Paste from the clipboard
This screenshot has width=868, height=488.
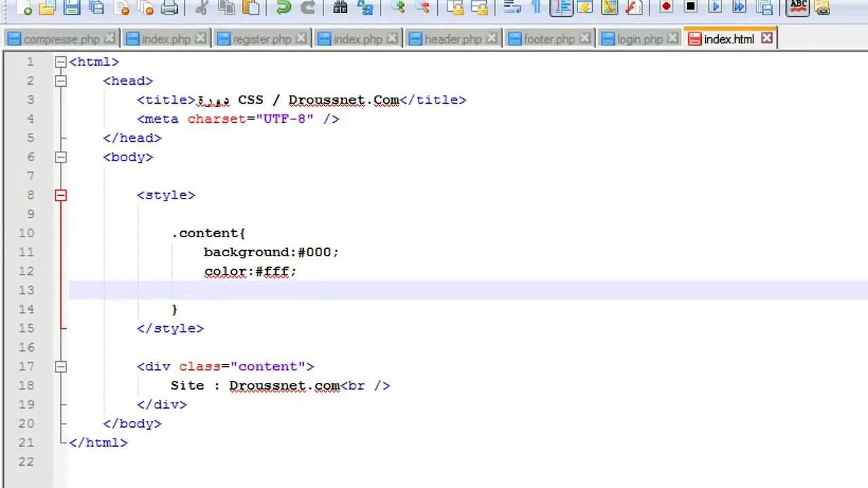point(251,7)
